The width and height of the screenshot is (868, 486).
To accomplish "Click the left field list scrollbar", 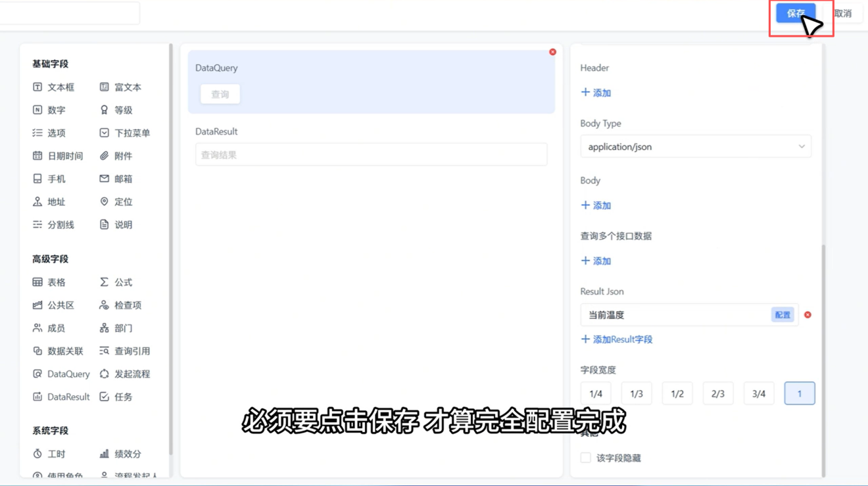I will [x=171, y=250].
